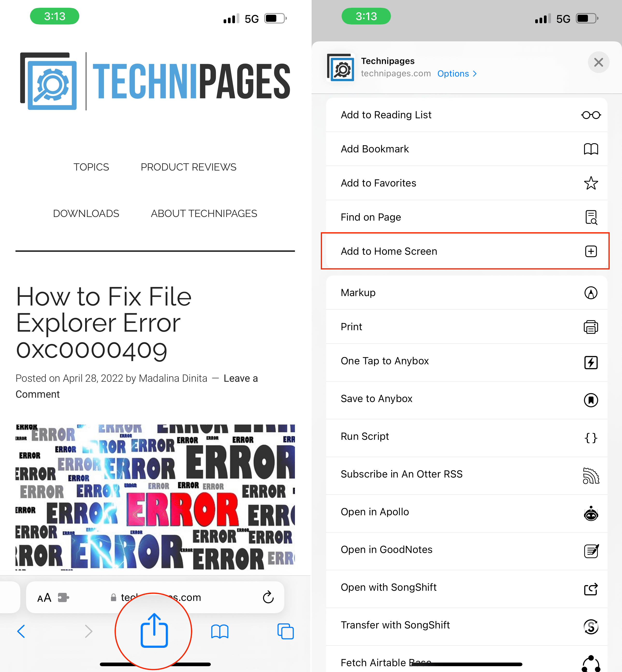Reload page with the refresh icon
This screenshot has height=672, width=622.
click(268, 597)
